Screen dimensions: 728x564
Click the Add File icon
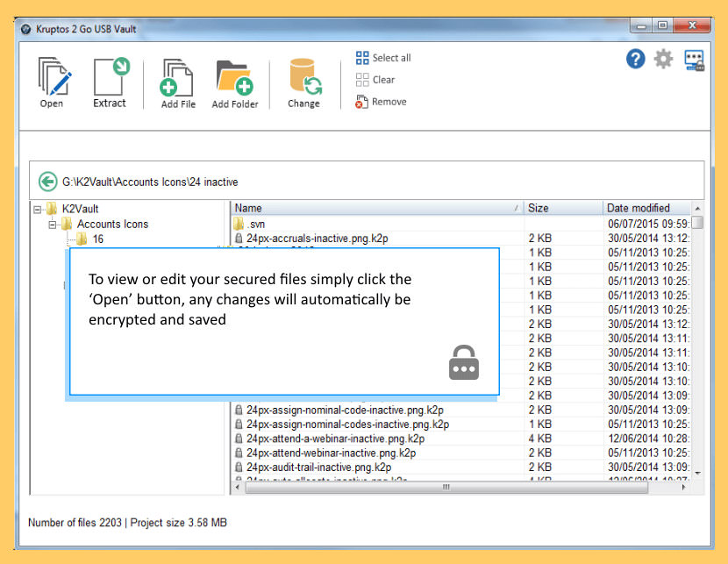177,78
